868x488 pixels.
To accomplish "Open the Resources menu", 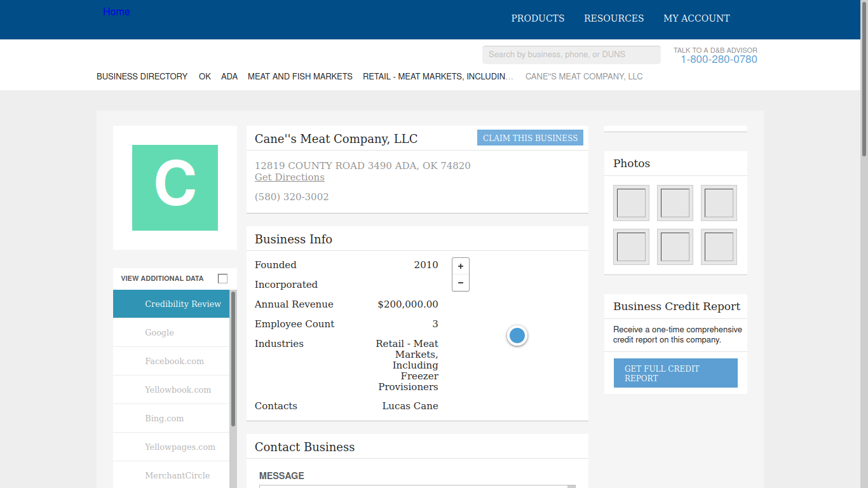I will pyautogui.click(x=614, y=18).
